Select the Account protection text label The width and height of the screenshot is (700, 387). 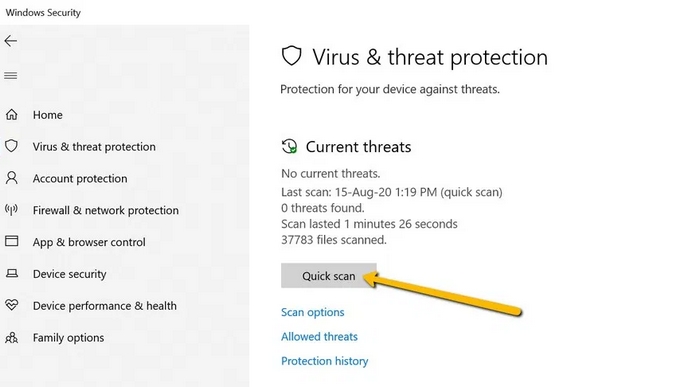[x=80, y=179]
